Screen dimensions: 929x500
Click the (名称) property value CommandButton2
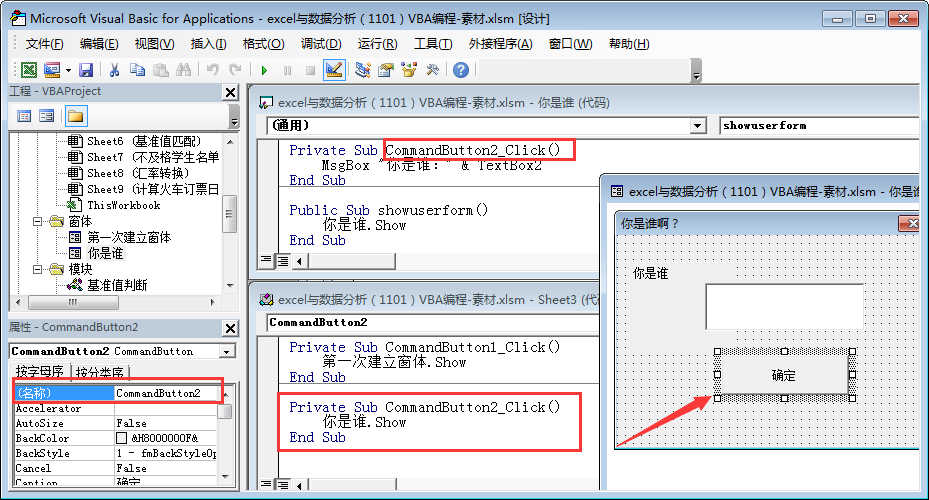pyautogui.click(x=167, y=393)
